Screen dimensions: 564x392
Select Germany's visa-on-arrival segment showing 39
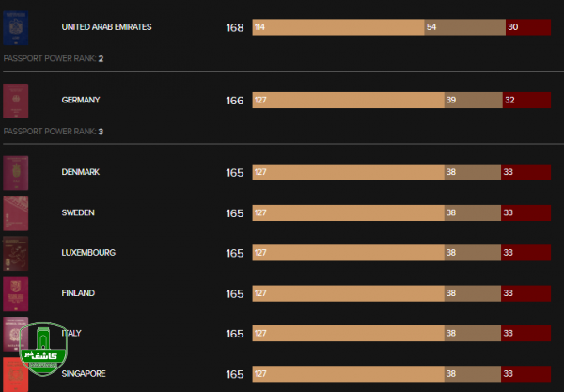tap(474, 100)
